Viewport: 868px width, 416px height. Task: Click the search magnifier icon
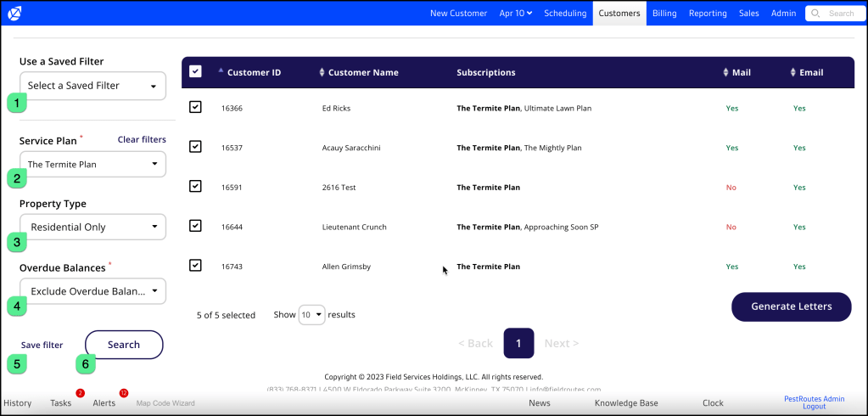point(815,14)
